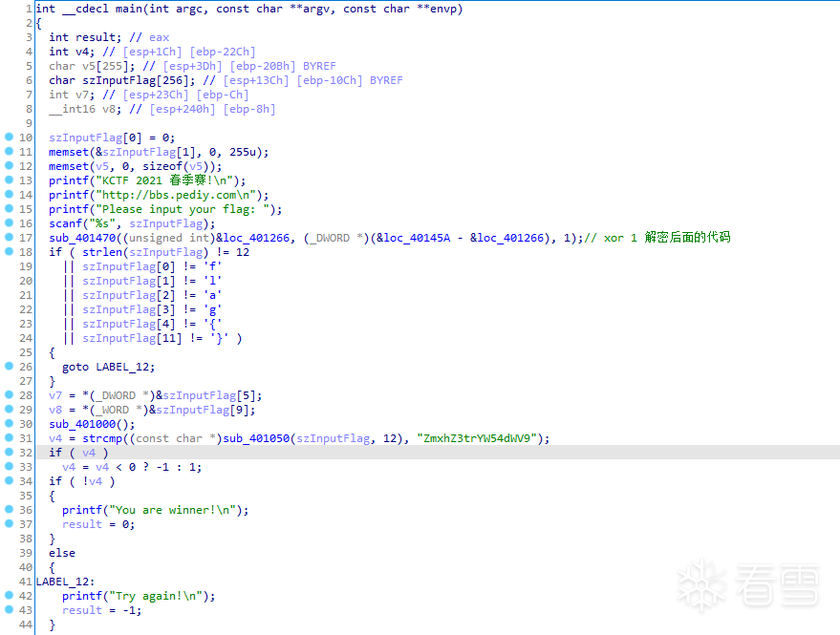Toggle breakpoint dot on line 17
Viewport: 840px width, 635px height.
point(9,237)
